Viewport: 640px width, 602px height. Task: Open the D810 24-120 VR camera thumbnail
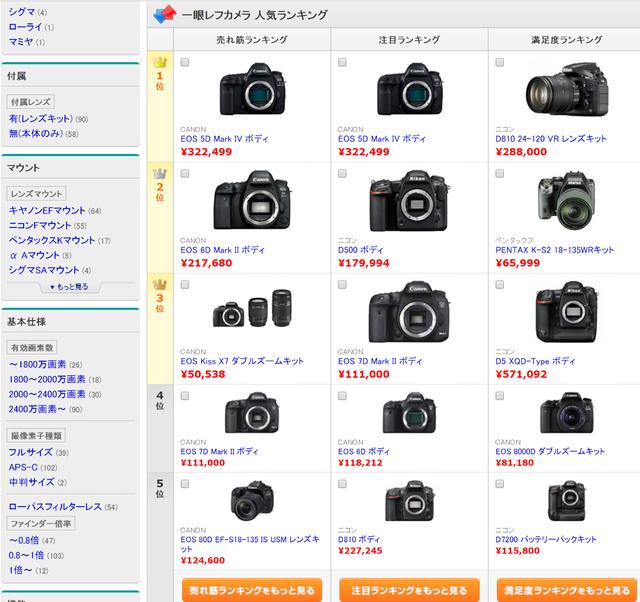point(567,89)
